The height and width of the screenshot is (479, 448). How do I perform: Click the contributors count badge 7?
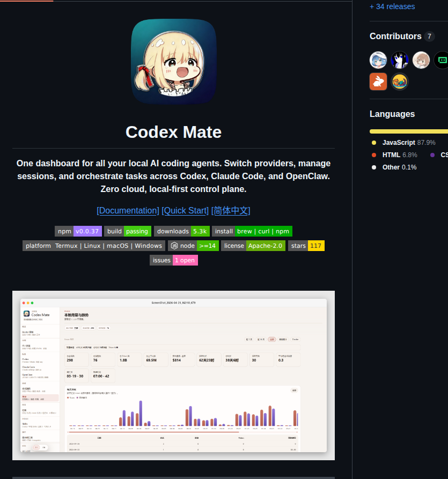tap(429, 36)
